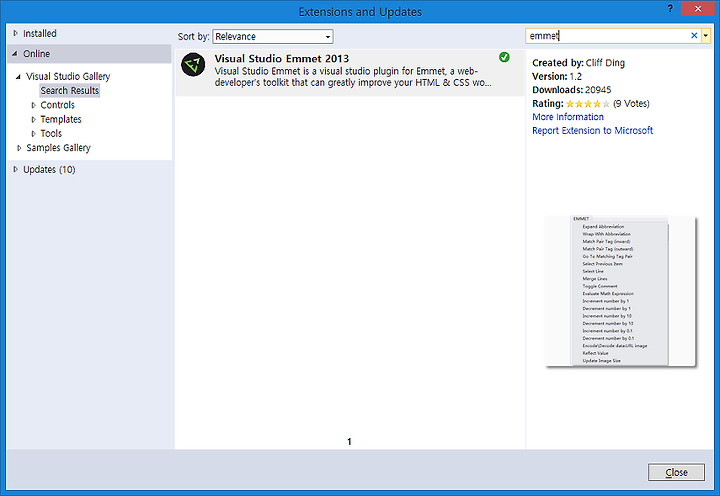
Task: Select the Installed category label
Action: (39, 34)
